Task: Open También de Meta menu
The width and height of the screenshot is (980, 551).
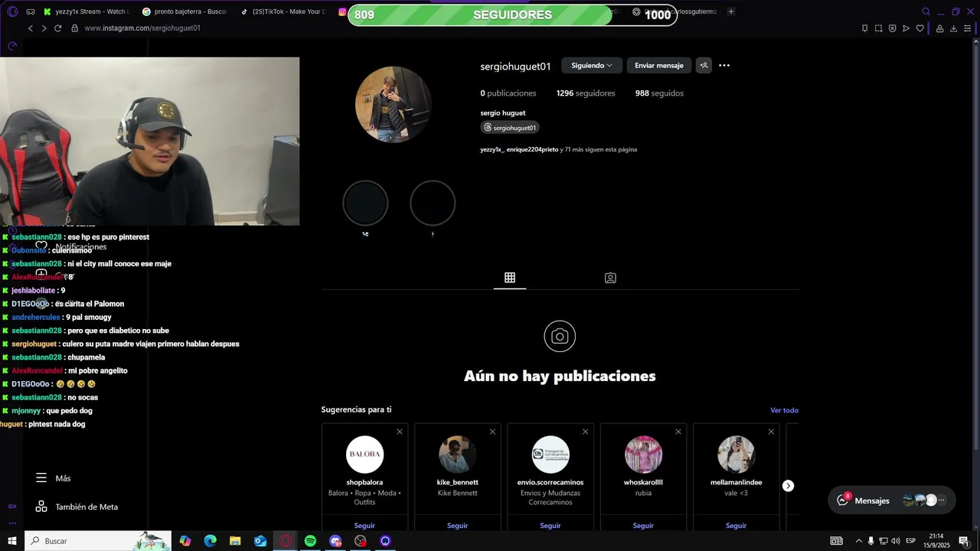Action: [x=76, y=507]
